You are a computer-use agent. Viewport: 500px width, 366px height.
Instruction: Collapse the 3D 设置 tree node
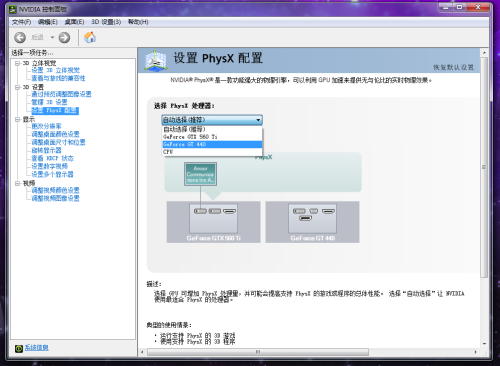point(17,87)
